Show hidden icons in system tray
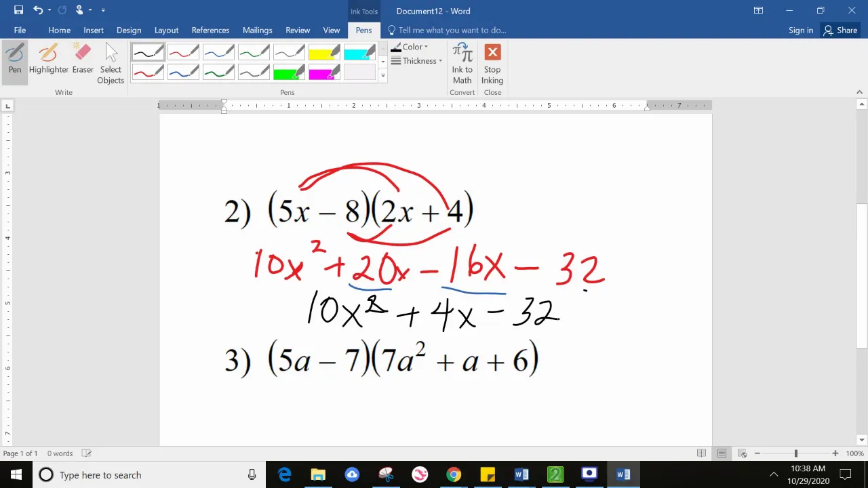The image size is (868, 488). [x=774, y=474]
